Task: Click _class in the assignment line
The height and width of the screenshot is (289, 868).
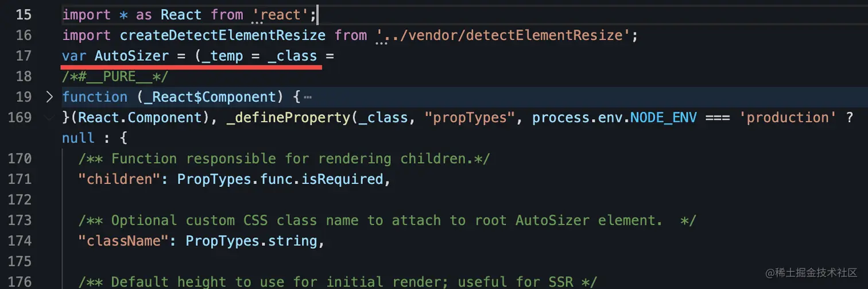Action: click(293, 56)
